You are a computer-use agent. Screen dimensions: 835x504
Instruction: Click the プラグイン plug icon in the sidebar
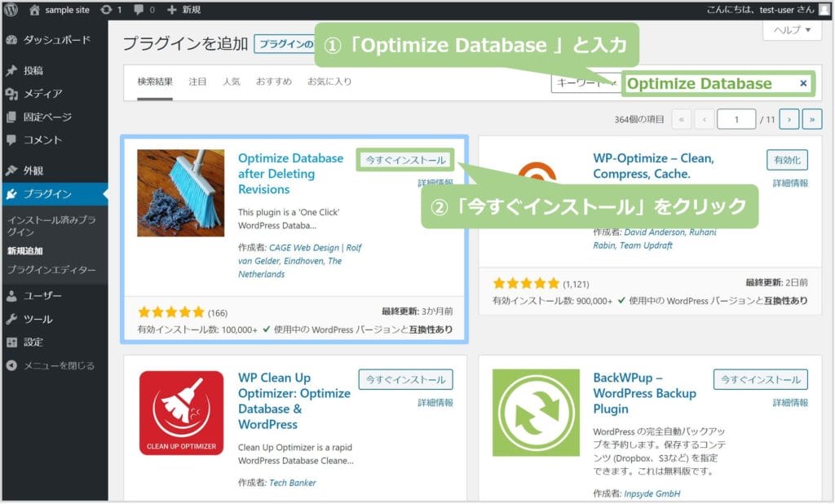point(11,194)
